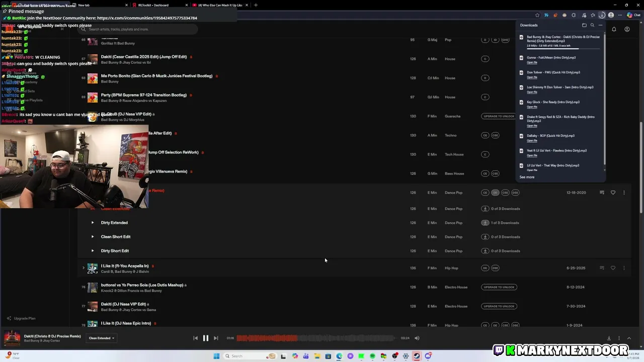Click Upgrade to Unlock on the 8-12-2024 row
The height and width of the screenshot is (362, 644).
pos(499,287)
